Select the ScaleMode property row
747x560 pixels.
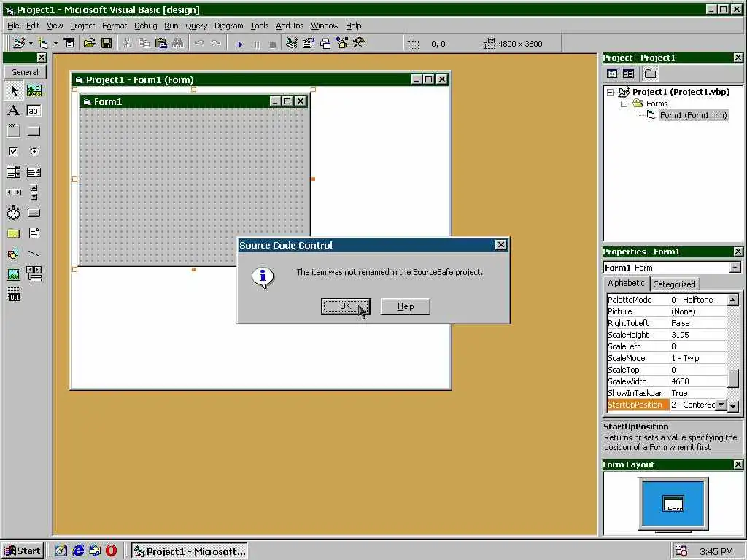pos(667,358)
